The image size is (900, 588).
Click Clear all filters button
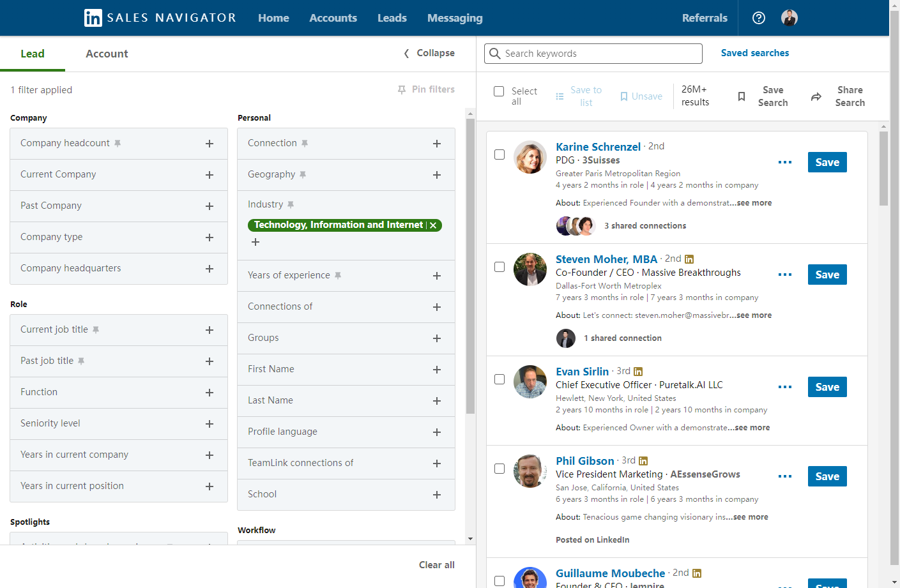(x=436, y=565)
